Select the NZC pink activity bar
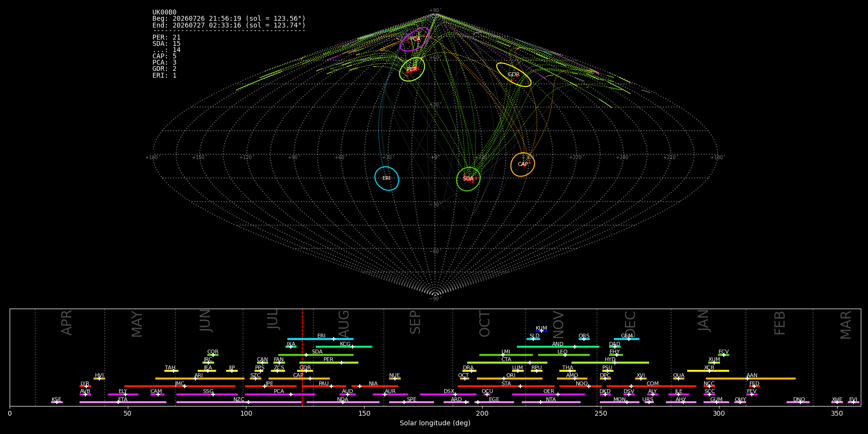 point(239,402)
